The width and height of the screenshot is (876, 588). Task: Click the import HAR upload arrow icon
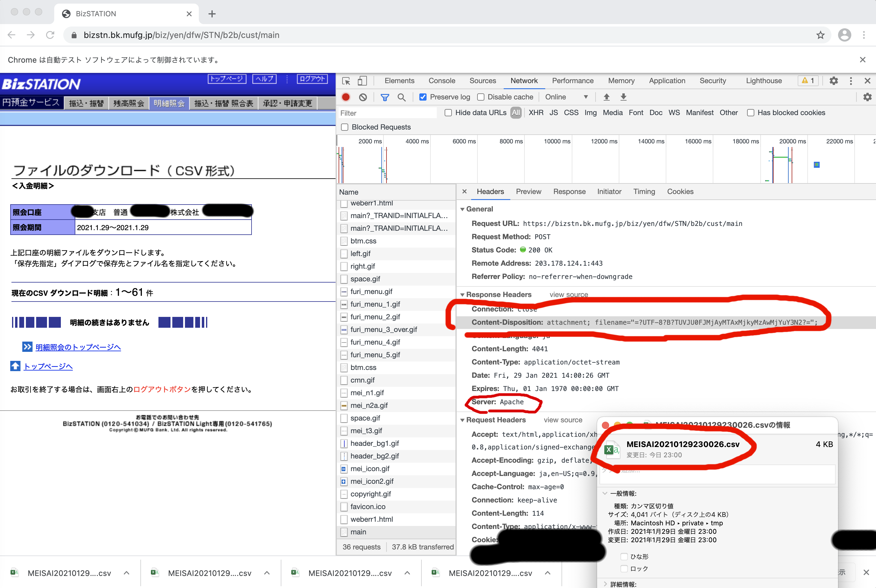coord(606,97)
